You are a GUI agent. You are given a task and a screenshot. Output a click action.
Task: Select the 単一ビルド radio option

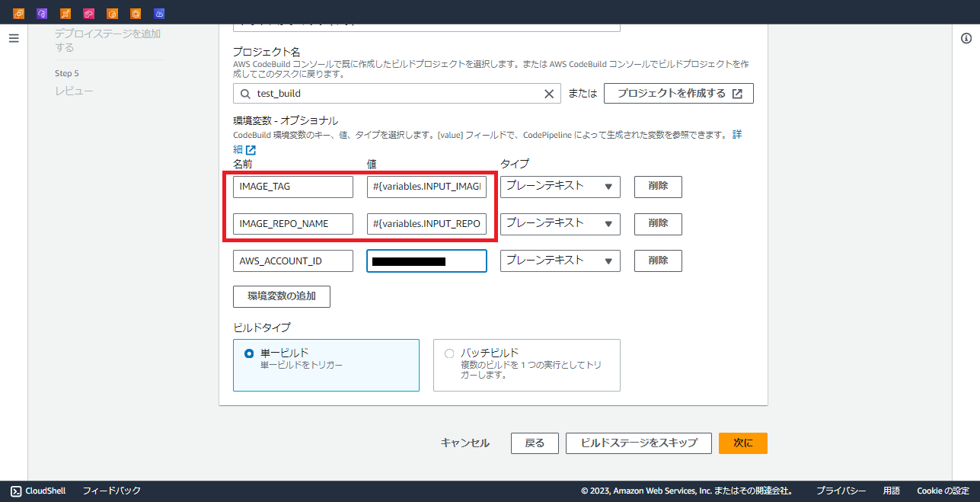pos(249,353)
